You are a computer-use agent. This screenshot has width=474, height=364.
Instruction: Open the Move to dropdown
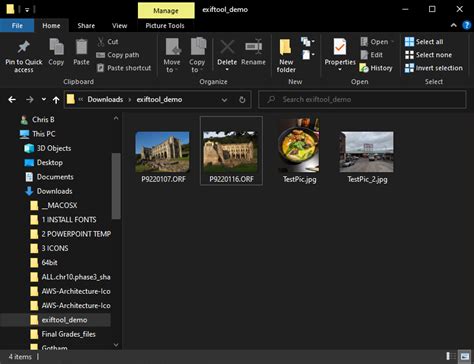pos(172,55)
